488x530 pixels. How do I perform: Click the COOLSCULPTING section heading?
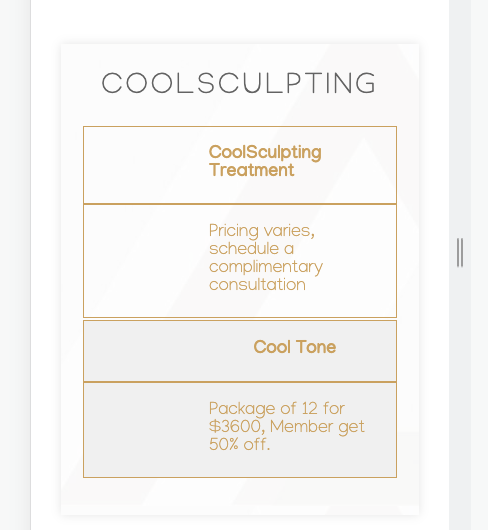pyautogui.click(x=239, y=83)
